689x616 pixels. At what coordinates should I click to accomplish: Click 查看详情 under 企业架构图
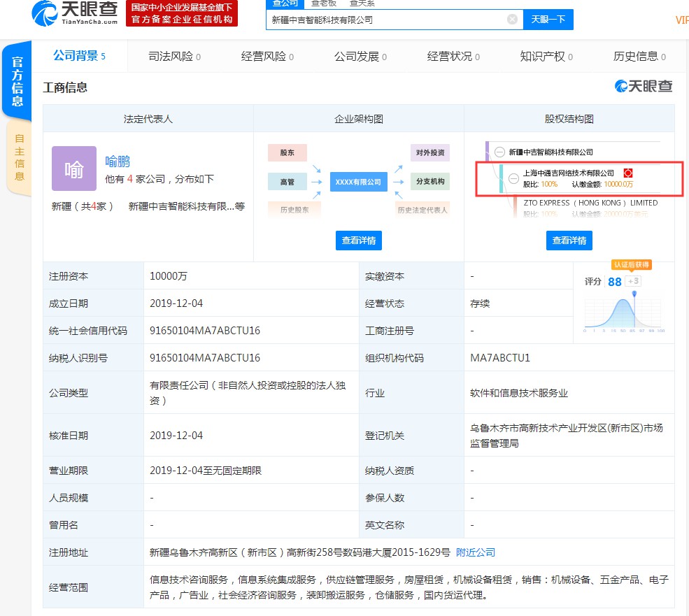[x=358, y=241]
